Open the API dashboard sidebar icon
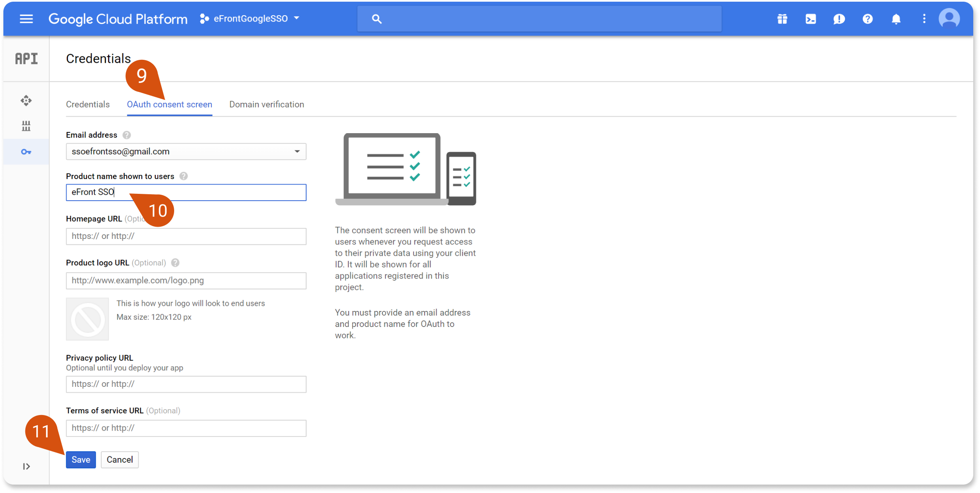 (26, 100)
